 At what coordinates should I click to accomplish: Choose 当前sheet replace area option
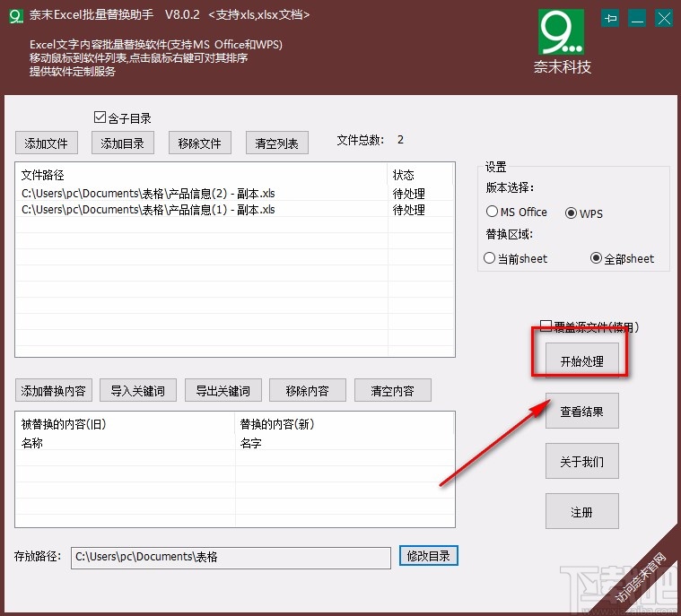pyautogui.click(x=489, y=258)
